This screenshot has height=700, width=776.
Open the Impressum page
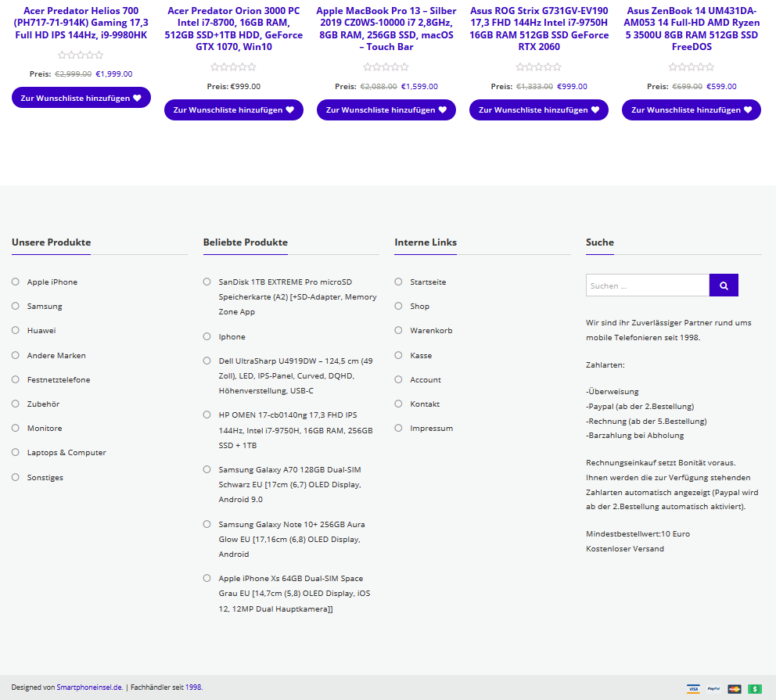431,428
